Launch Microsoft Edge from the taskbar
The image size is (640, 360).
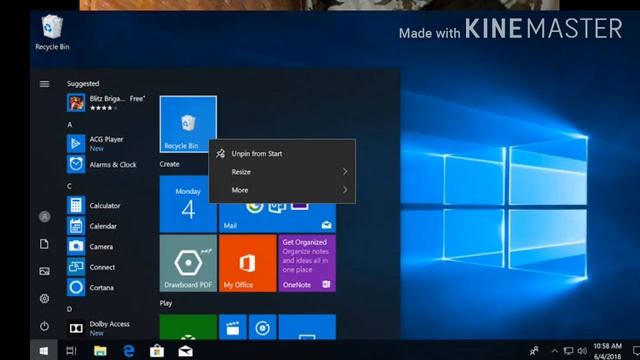click(x=129, y=351)
